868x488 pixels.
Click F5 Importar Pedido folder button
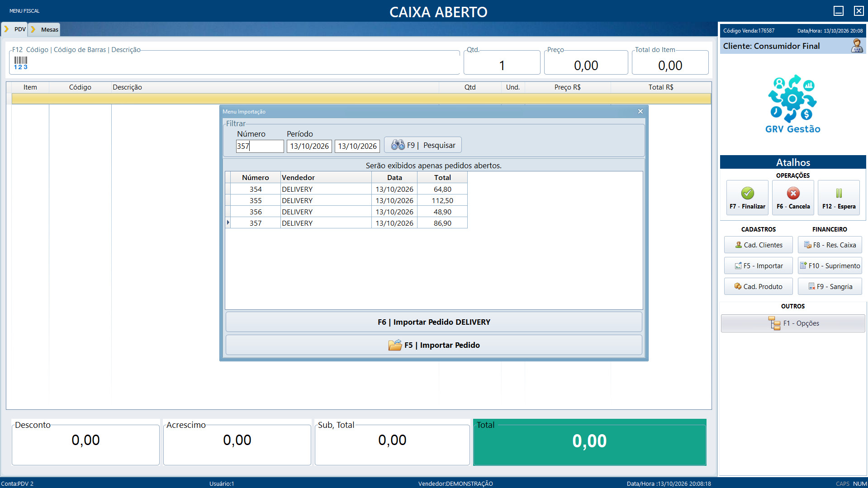[x=434, y=345]
